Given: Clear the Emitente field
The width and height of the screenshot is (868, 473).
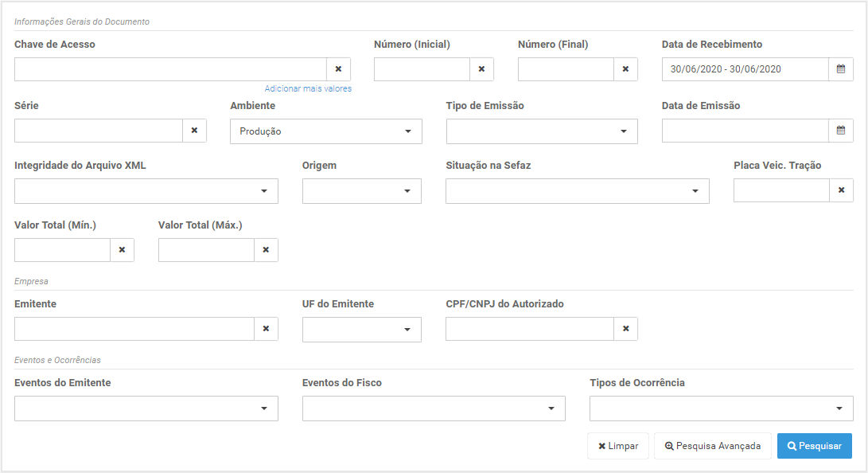Looking at the screenshot, I should pos(266,329).
